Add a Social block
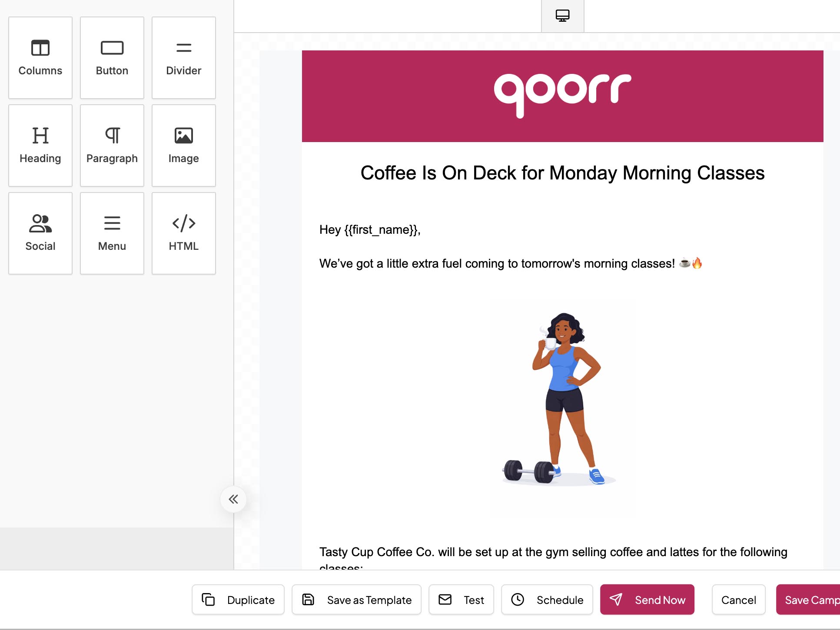 coord(40,233)
